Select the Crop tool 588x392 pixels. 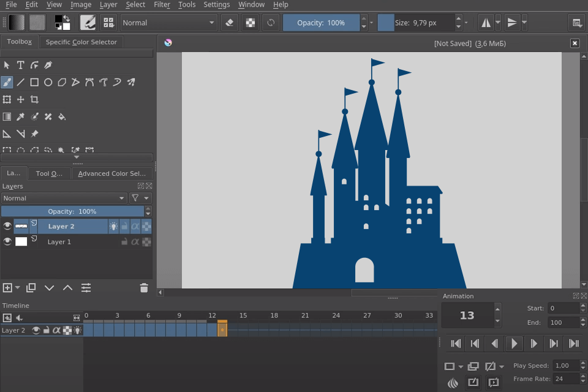tap(35, 99)
